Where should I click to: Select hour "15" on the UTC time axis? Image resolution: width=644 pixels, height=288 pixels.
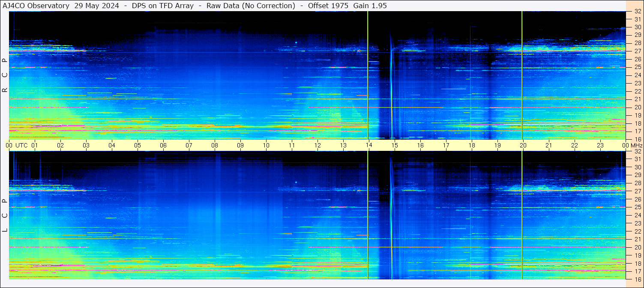click(x=395, y=145)
